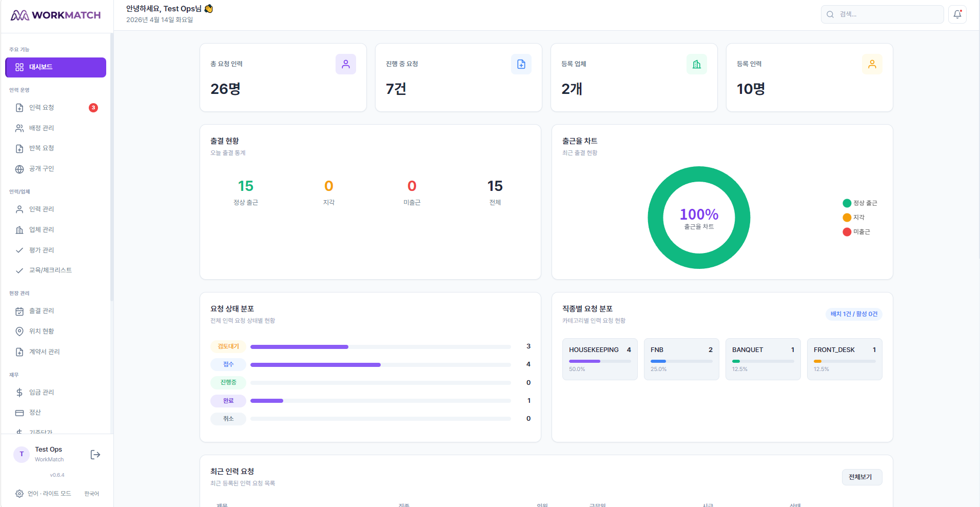Open 배정 관리 from the sidebar

41,128
